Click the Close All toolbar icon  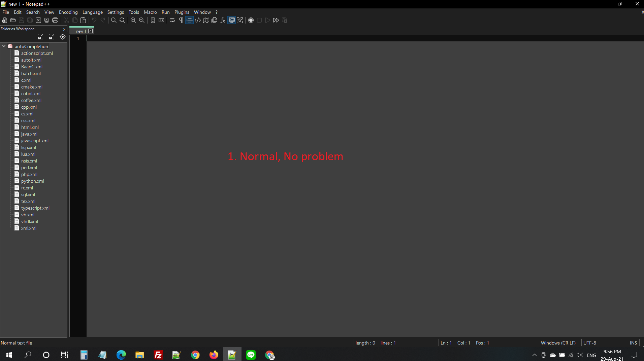click(x=47, y=20)
